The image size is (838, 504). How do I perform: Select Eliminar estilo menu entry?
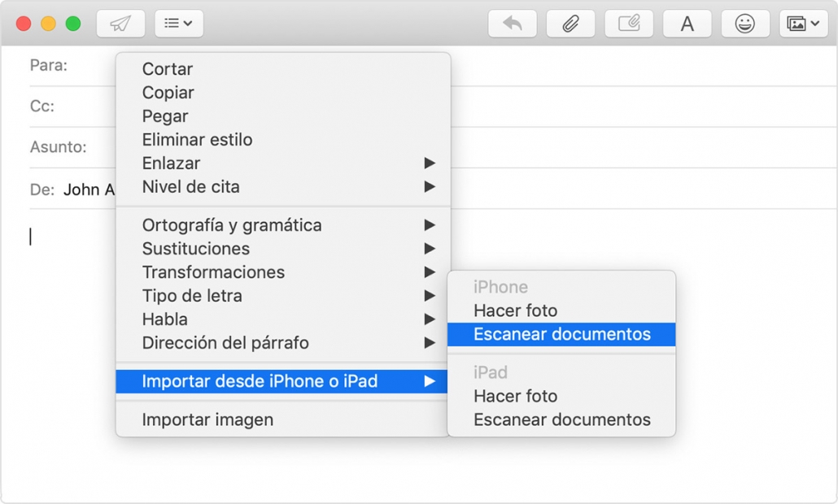(x=197, y=140)
